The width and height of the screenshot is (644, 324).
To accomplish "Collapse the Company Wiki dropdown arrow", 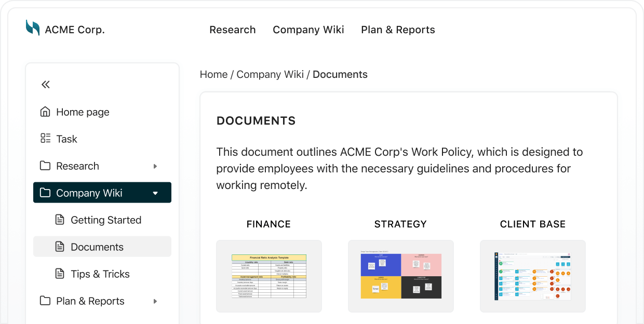I will tap(155, 193).
